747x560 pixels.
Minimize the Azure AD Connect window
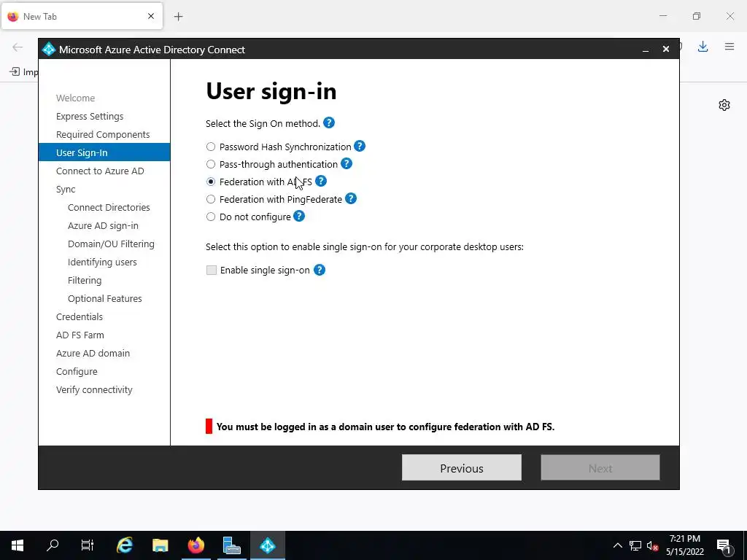point(646,50)
